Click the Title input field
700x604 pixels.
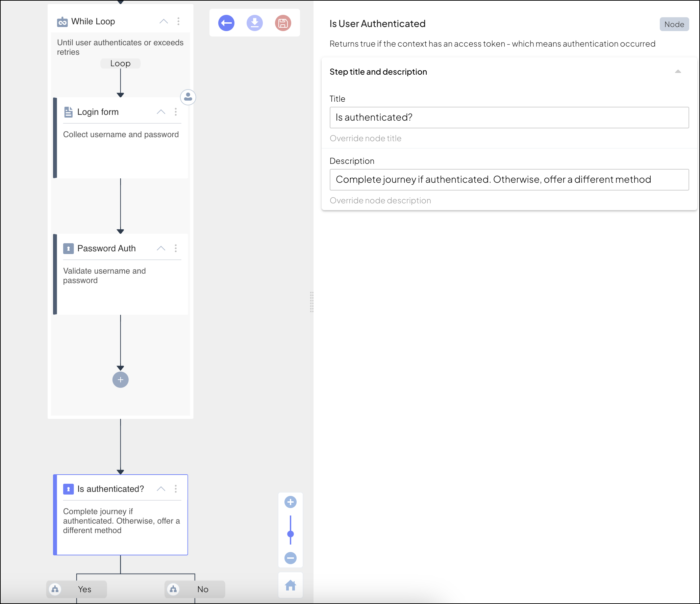point(509,118)
